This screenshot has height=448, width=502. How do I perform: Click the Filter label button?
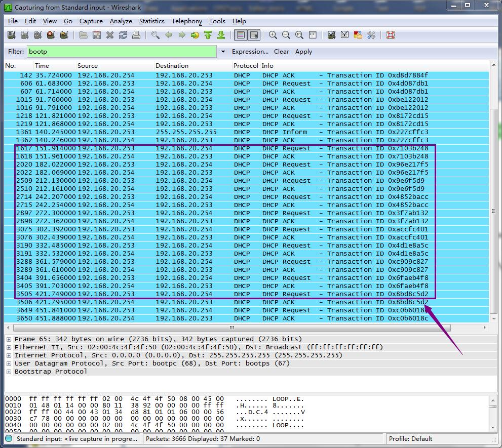point(16,52)
